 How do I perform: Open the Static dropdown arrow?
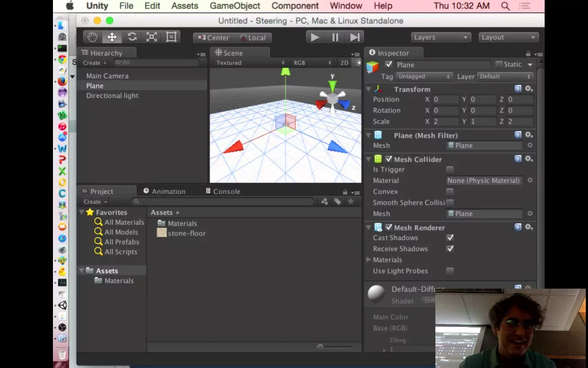[530, 65]
